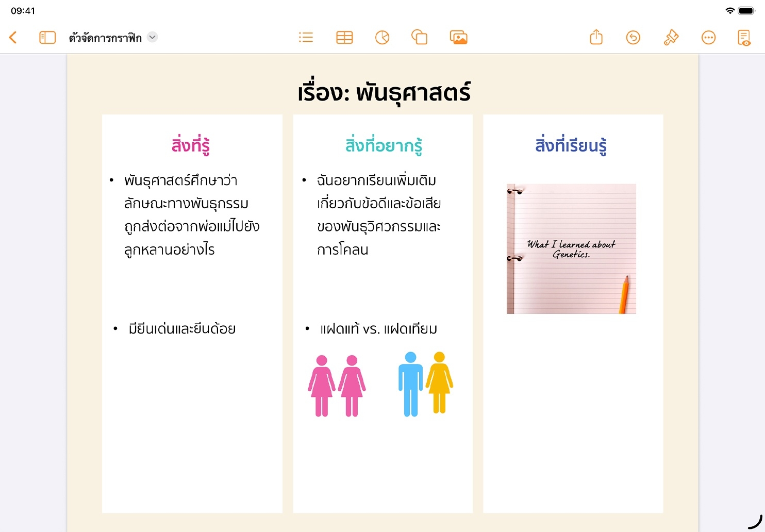The image size is (765, 532).
Task: Click the bullet text มียีนเด่นและยีนด้อย
Action: 182,329
